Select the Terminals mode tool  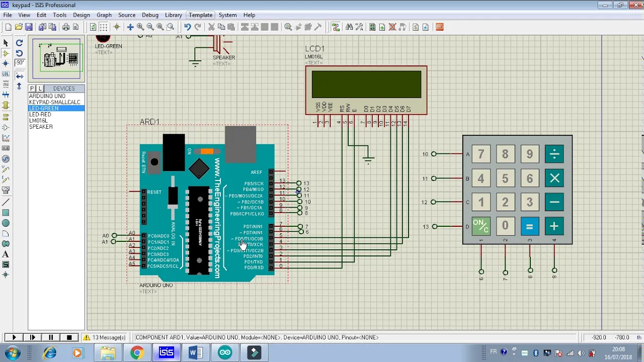(x=6, y=117)
